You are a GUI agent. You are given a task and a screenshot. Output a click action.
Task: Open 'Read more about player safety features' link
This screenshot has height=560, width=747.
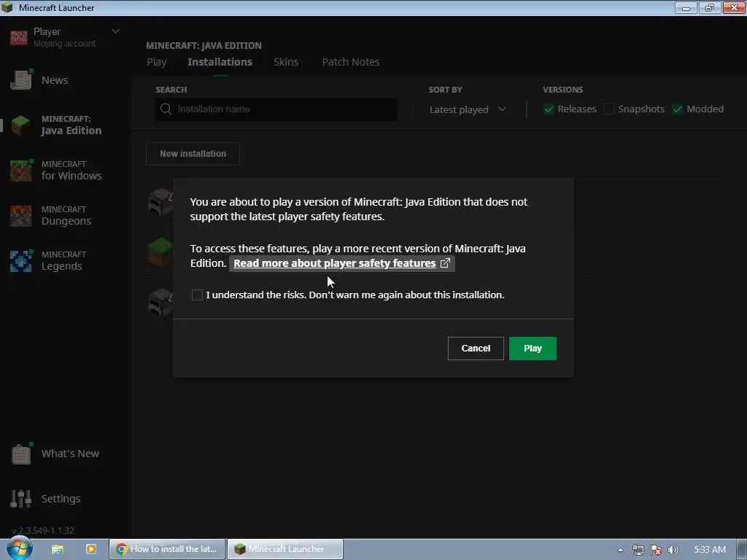(x=334, y=263)
